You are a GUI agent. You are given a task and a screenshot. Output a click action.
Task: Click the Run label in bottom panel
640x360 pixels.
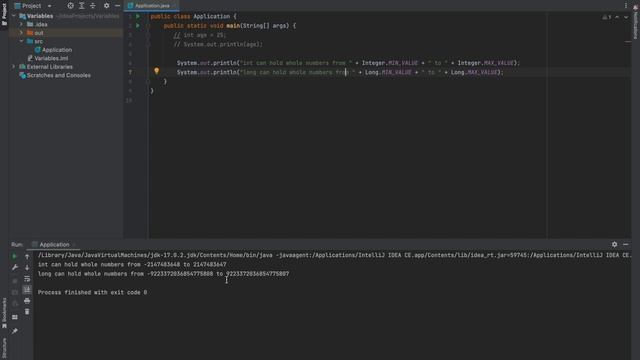[17, 244]
